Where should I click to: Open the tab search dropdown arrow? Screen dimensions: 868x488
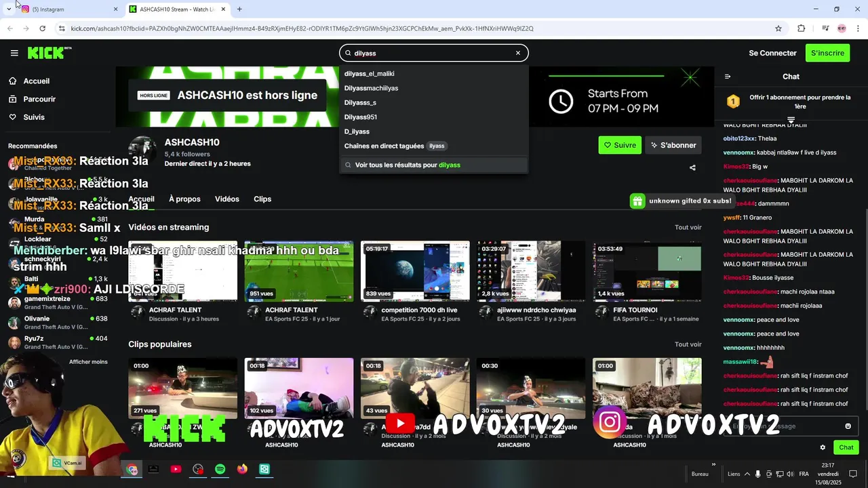click(x=9, y=9)
